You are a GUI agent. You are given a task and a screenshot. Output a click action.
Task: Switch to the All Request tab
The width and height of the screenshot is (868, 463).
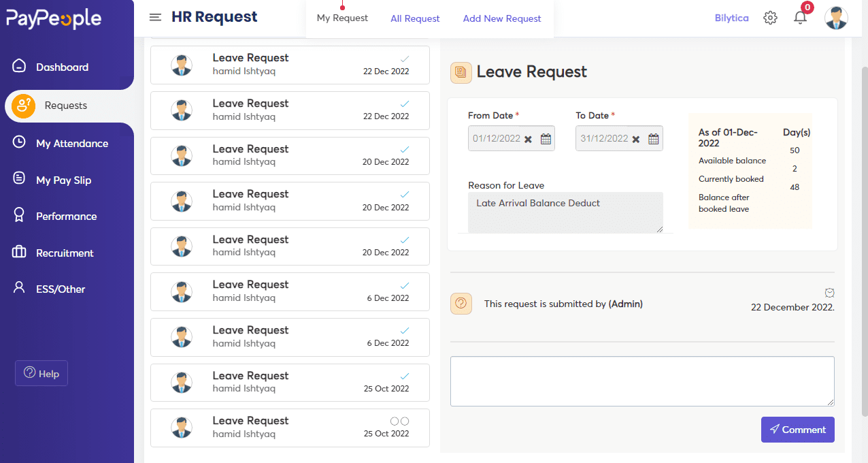pos(415,19)
